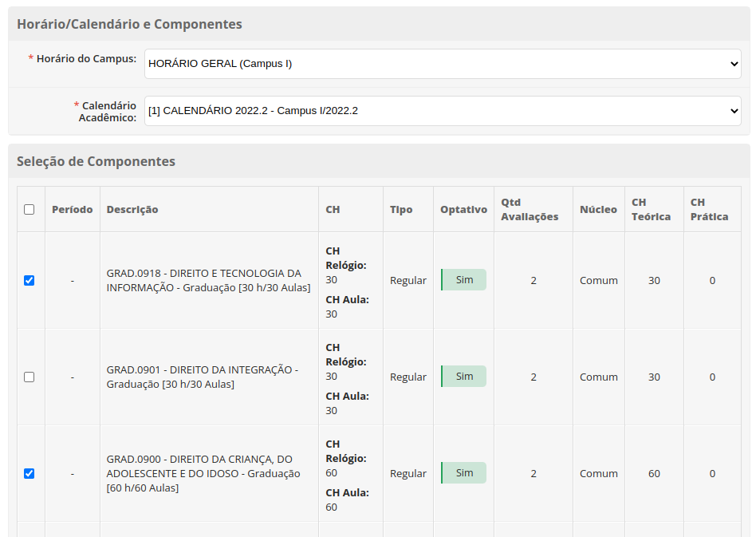Click the Núcleo column header
Viewport: 756px width, 537px height.
(x=598, y=210)
